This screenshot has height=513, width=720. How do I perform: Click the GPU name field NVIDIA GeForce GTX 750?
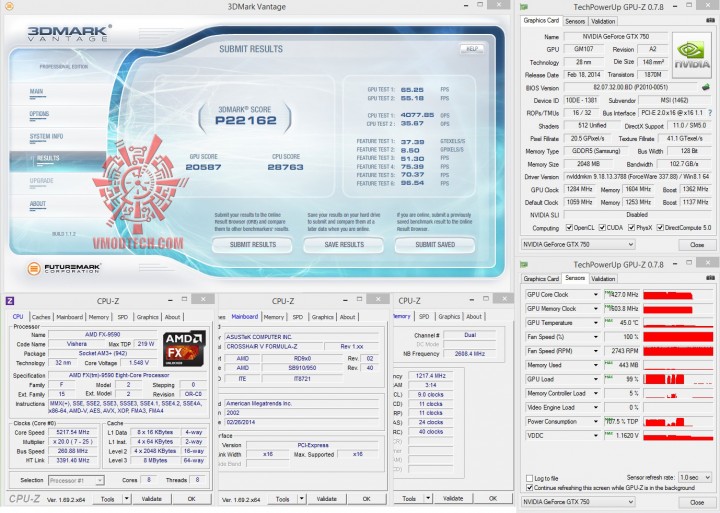pos(616,36)
